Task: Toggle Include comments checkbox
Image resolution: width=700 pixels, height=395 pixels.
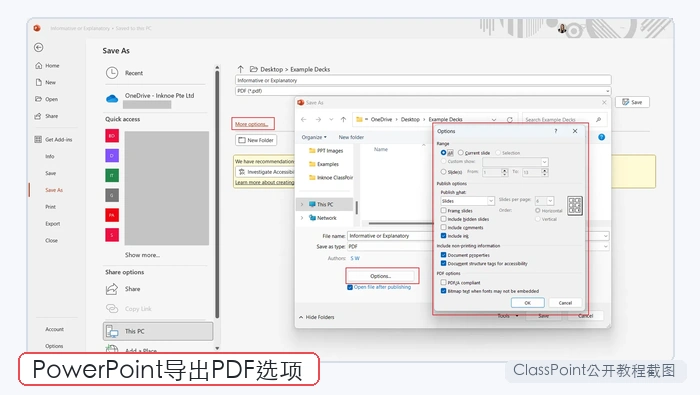Action: pyautogui.click(x=444, y=228)
